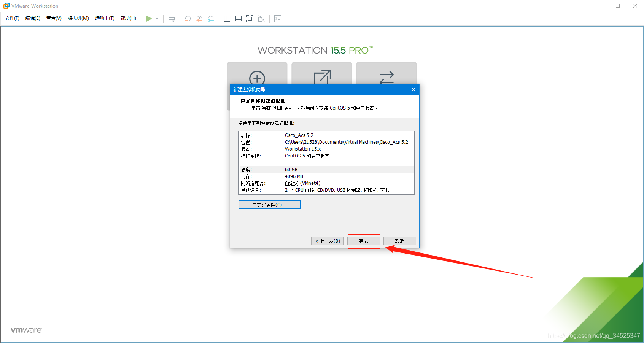
Task: Select the 硬盘 60 GB row
Action: (x=326, y=170)
